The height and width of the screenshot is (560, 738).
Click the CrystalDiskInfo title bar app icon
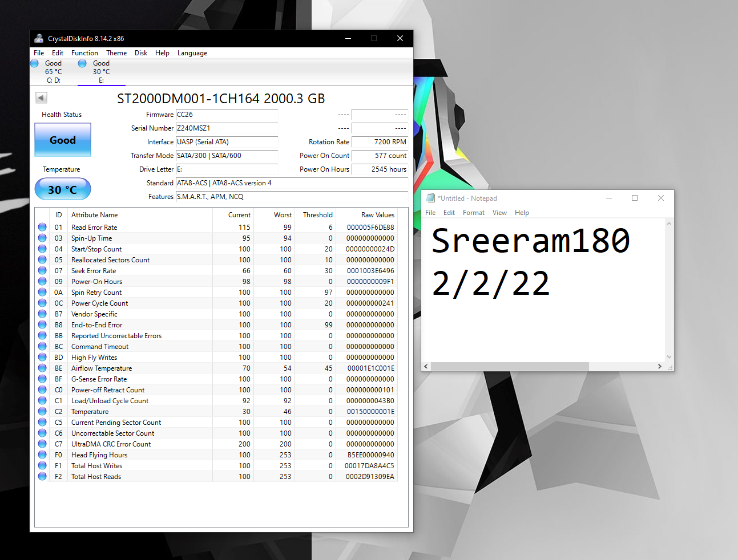point(39,38)
